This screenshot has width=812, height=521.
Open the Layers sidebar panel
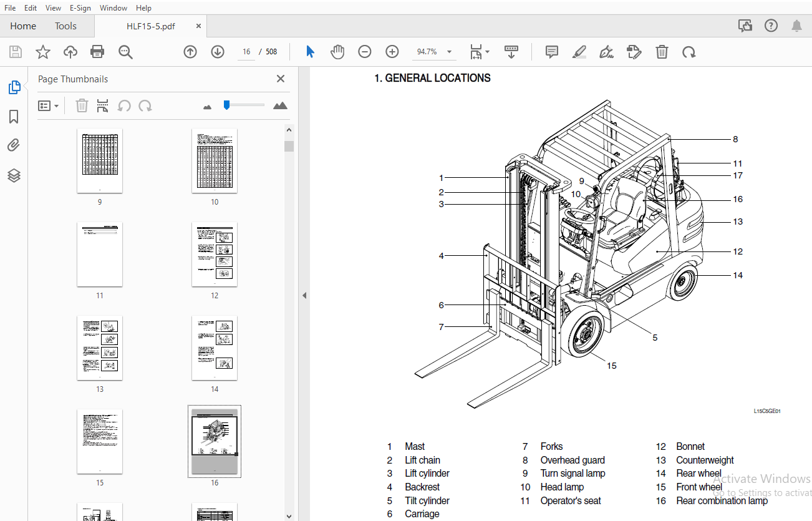[14, 176]
